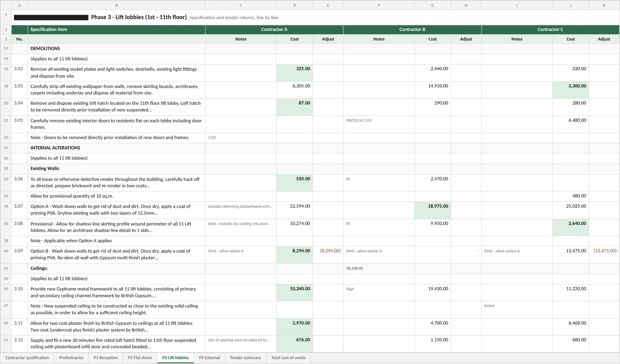The width and height of the screenshot is (620, 364).
Task: Click the High note cell for 3.10
Action: coord(379,293)
